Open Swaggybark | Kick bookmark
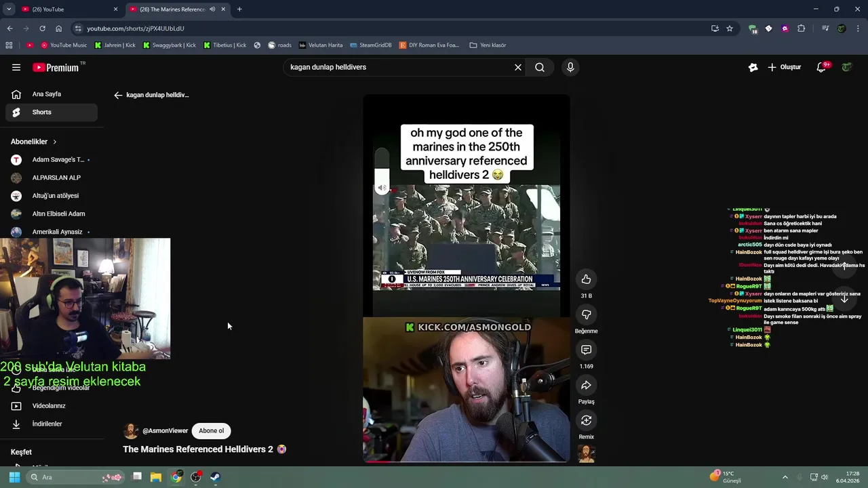Screen dimensions: 868x488 [x=170, y=45]
